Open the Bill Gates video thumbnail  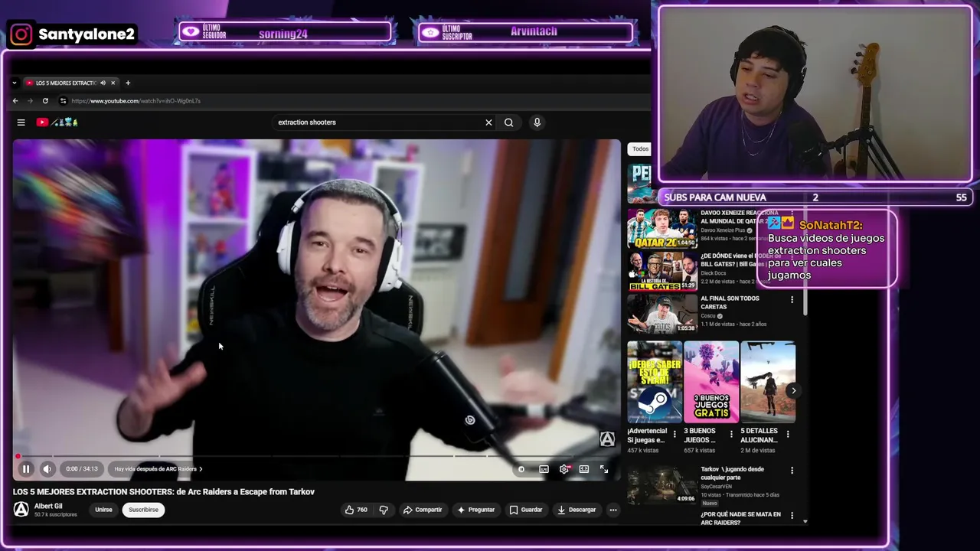point(662,272)
